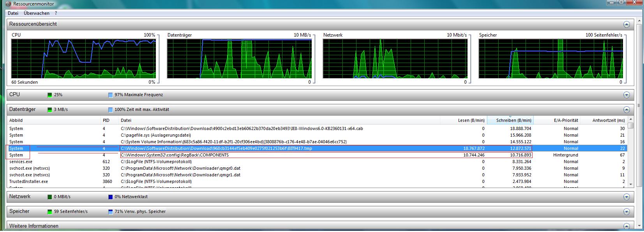Click the green Netzwerk 0 MBit/s indicator
Screen dimensions: 644x232
tap(49, 197)
